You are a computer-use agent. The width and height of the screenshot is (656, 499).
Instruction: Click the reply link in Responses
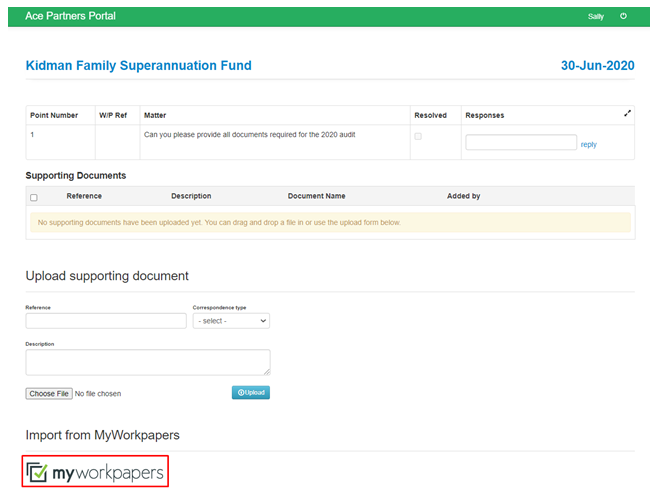click(x=588, y=144)
